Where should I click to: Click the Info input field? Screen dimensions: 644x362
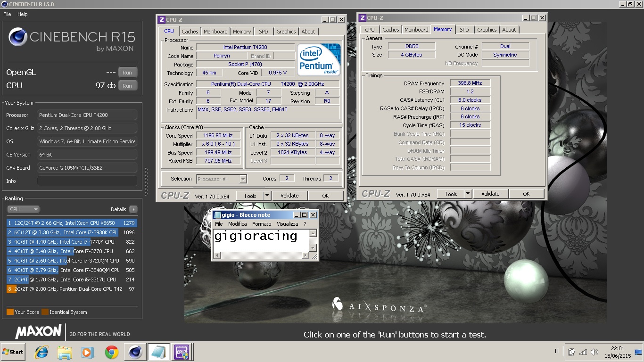click(x=87, y=181)
